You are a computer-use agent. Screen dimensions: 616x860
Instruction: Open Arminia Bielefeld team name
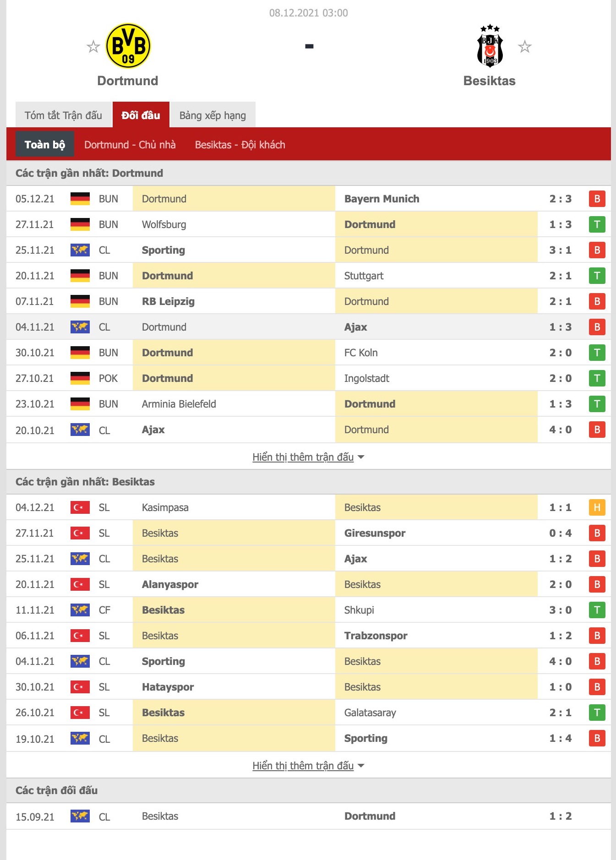click(x=179, y=404)
